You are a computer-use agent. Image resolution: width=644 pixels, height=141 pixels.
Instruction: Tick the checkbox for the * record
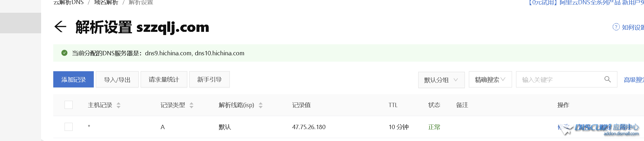69,127
